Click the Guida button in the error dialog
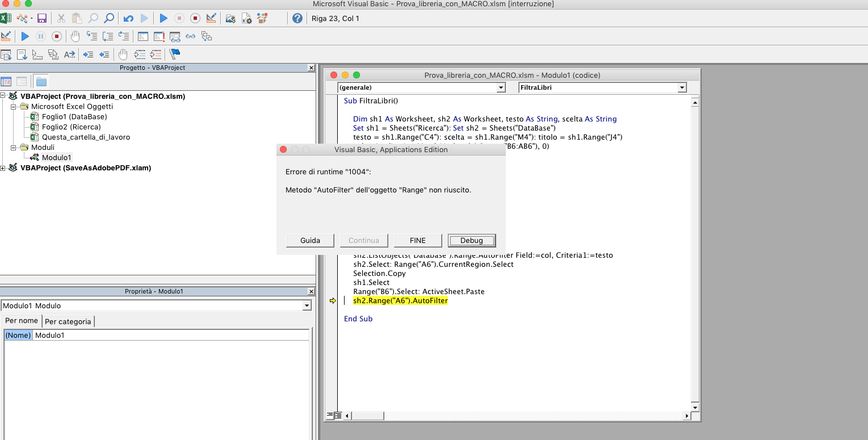 310,240
